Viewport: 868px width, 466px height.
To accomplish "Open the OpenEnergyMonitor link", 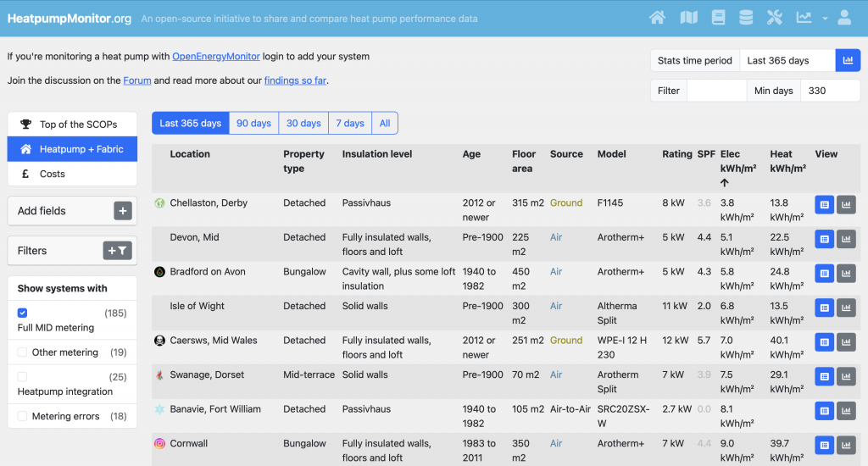I will click(x=216, y=57).
